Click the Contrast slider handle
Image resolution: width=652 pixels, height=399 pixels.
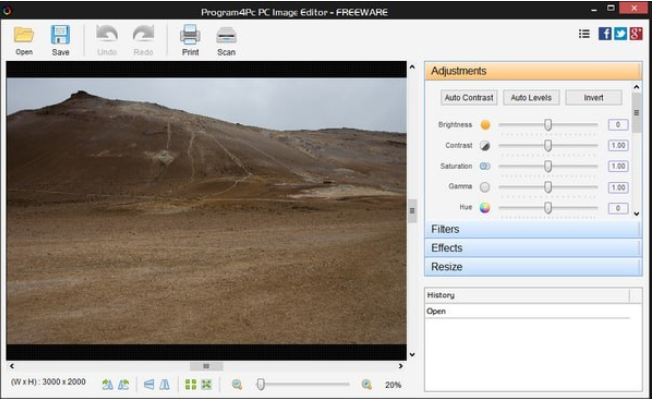tap(548, 145)
